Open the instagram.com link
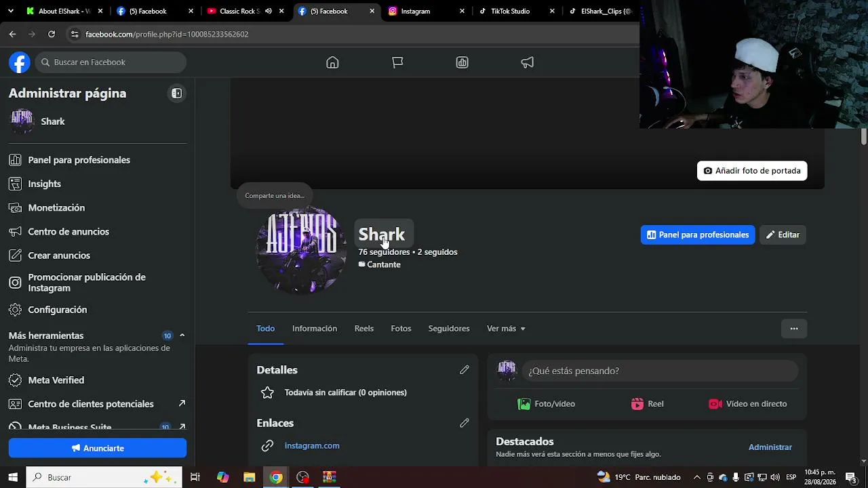 coord(312,445)
